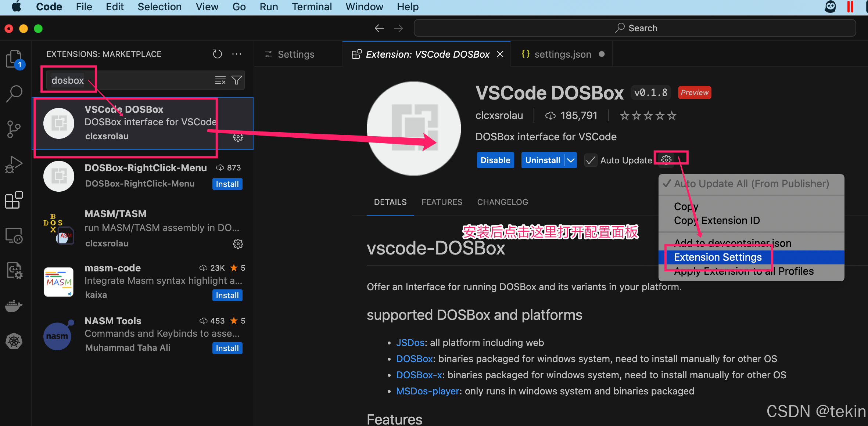Screen dimensions: 868x426
Task: Choose Copy from the context menu
Action: [x=751, y=206]
